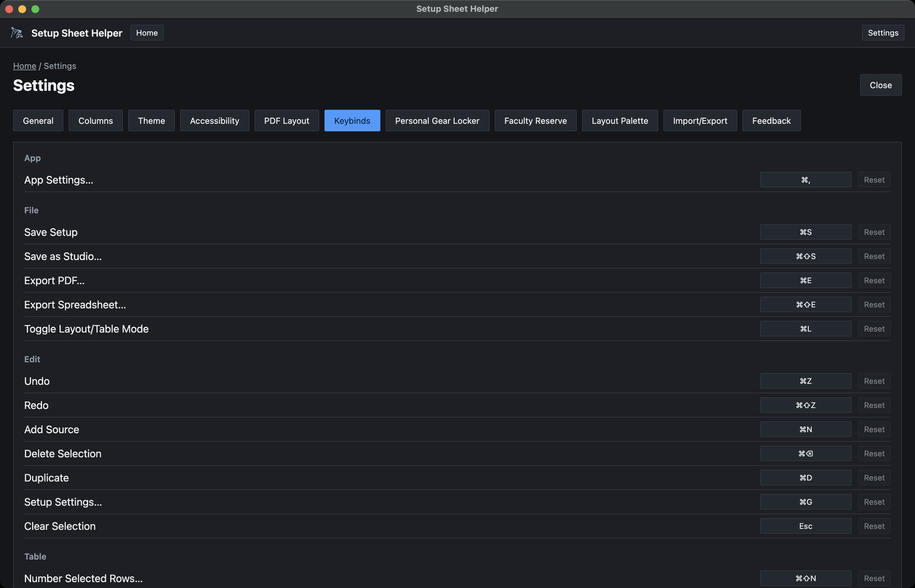
Task: Edit the Save Setup shortcut field
Action: 806,232
